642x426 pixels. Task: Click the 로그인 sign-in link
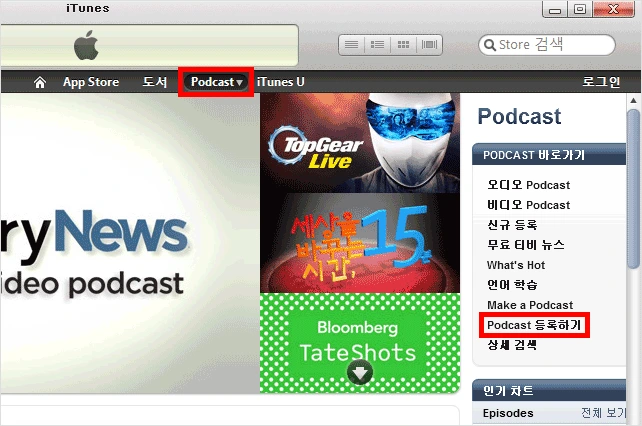click(x=601, y=82)
